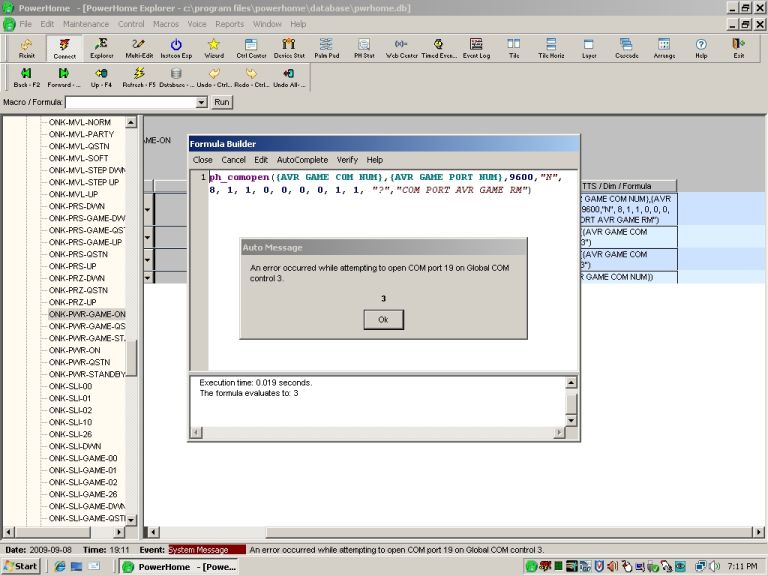This screenshot has height=576, width=768.
Task: Open the Event Log icon
Action: coord(476,48)
